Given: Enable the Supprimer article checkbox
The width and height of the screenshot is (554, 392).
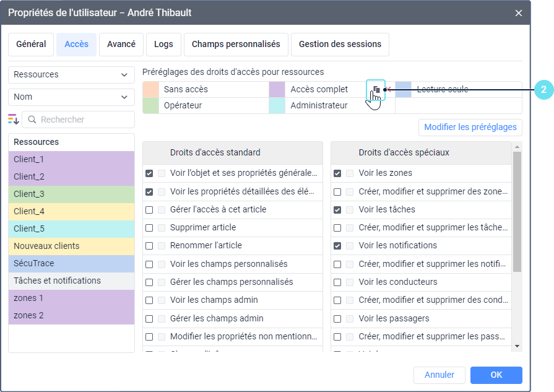Looking at the screenshot, I should tap(149, 227).
